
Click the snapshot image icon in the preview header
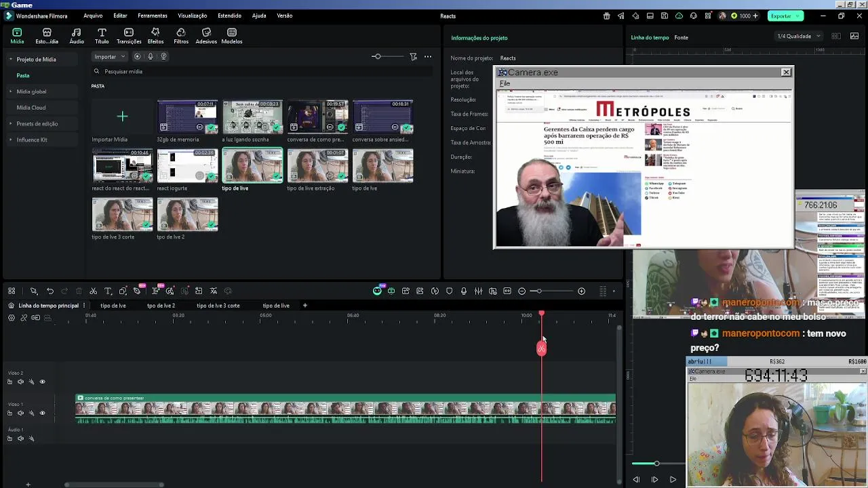point(854,36)
